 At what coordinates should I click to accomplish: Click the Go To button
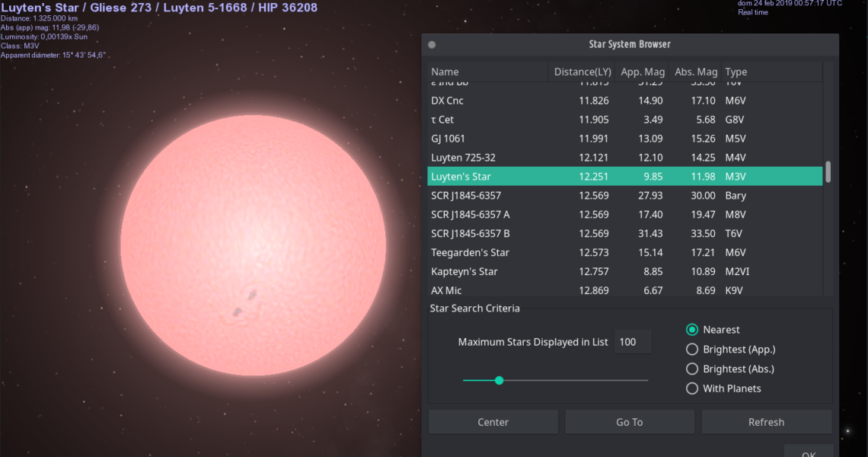(629, 422)
